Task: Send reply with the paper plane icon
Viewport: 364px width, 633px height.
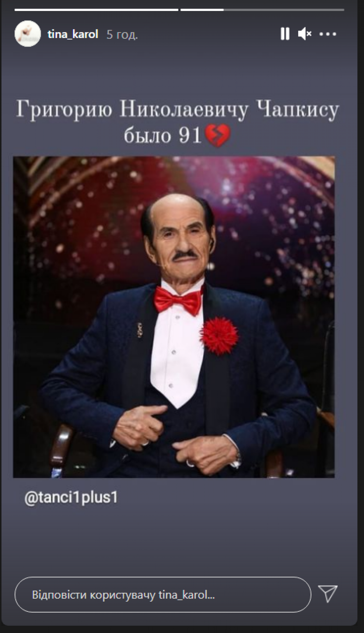Action: [x=328, y=593]
